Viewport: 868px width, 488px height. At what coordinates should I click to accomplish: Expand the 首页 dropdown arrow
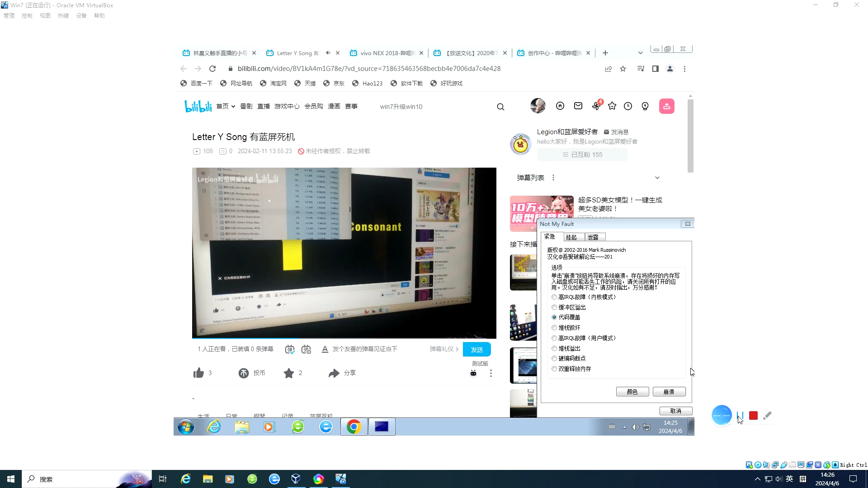click(233, 107)
